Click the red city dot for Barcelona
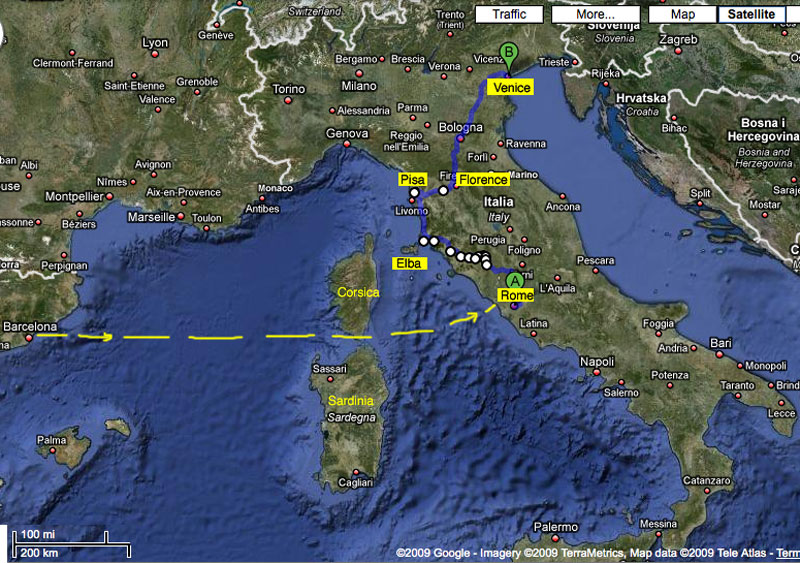 coord(28,338)
